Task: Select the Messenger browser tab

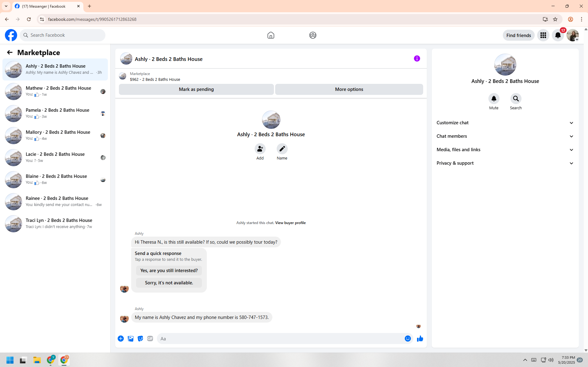Action: [47, 6]
